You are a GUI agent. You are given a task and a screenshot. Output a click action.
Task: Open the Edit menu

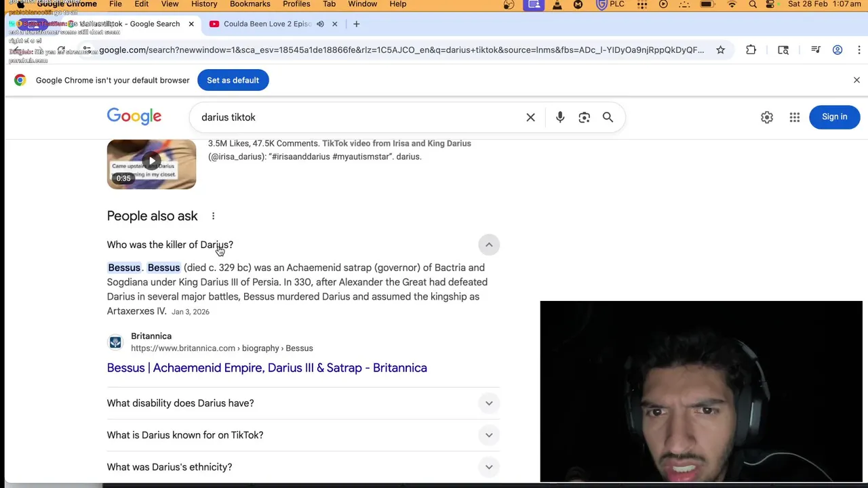click(x=141, y=4)
